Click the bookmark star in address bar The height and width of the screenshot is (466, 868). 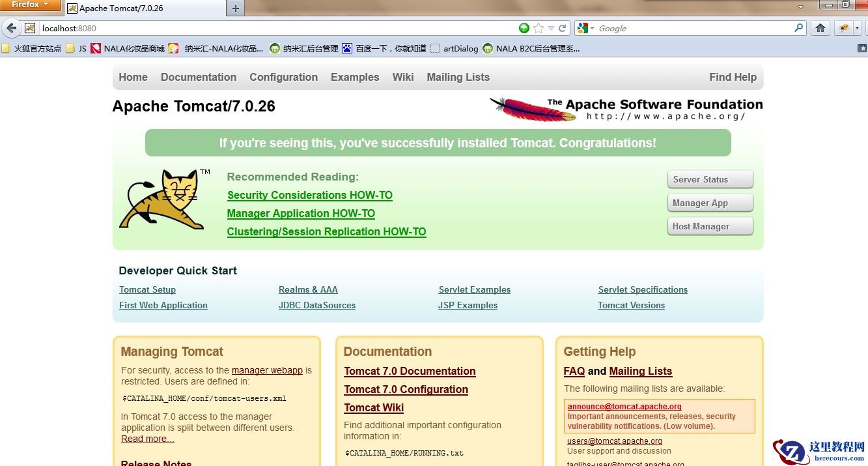click(x=539, y=28)
